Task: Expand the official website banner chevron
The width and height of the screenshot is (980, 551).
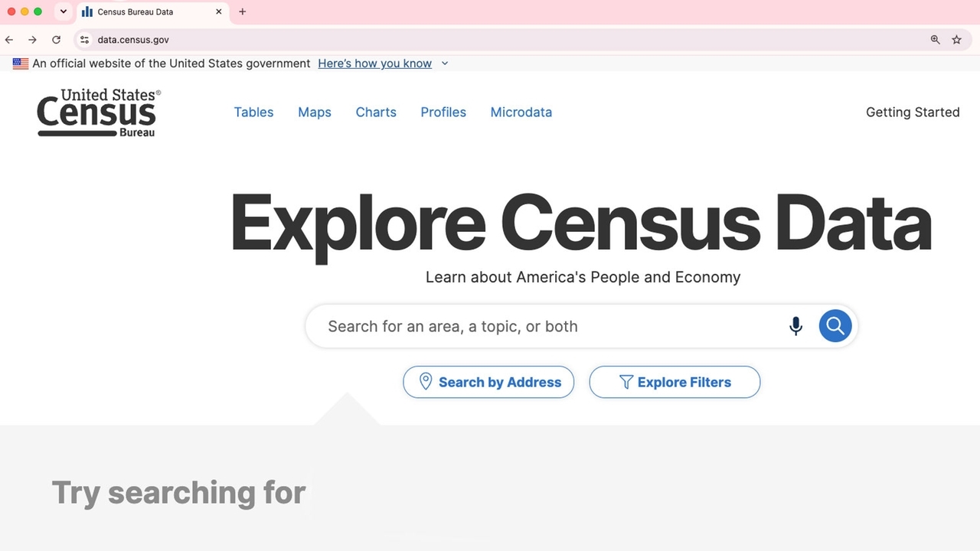Action: (445, 64)
